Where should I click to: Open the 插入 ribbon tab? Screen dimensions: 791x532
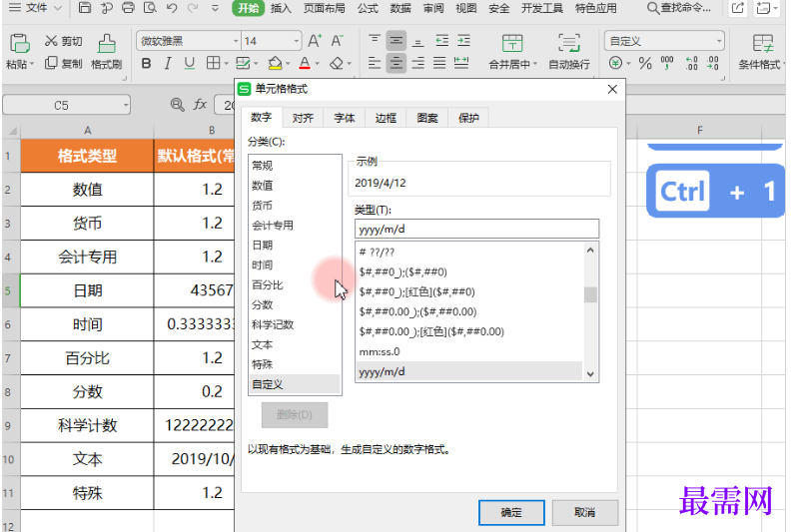coord(282,8)
